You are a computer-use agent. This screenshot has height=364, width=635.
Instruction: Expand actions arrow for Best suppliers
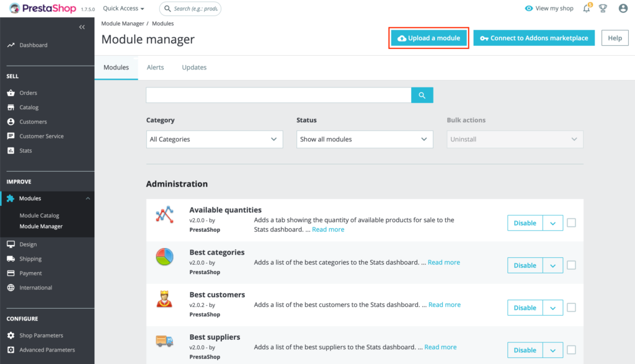point(553,350)
